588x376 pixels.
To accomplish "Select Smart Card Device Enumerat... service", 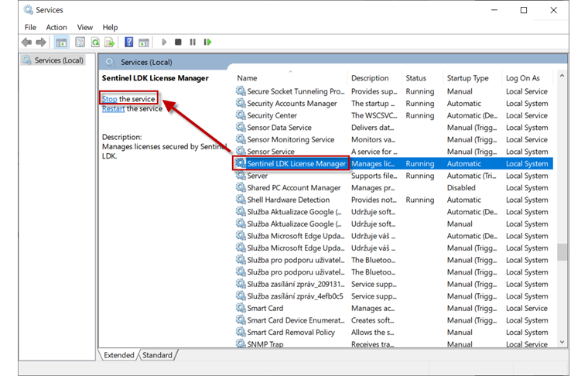I will (296, 320).
